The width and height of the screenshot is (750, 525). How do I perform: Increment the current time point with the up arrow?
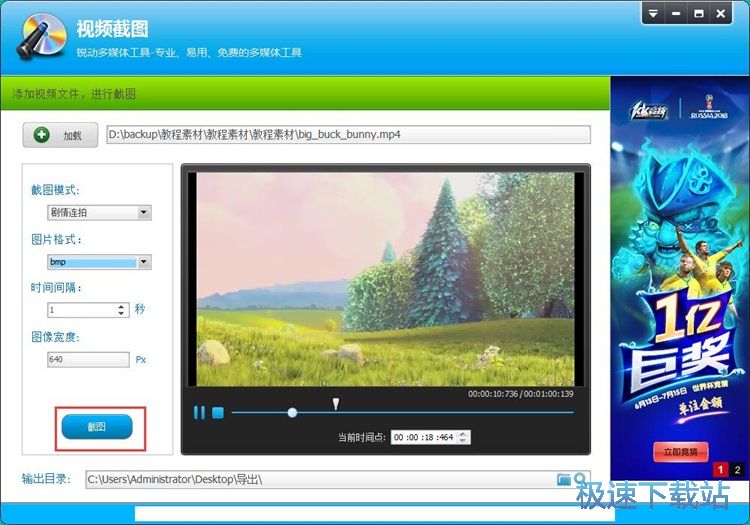(463, 434)
